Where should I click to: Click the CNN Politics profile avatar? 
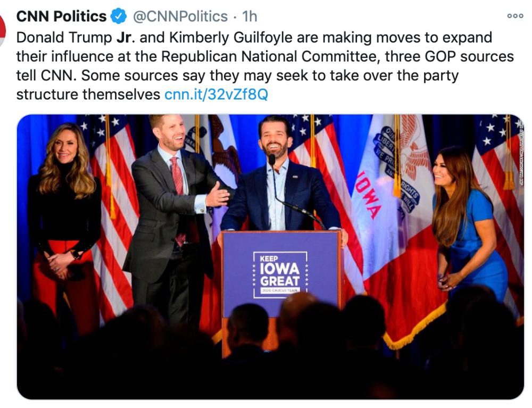tap(2, 29)
